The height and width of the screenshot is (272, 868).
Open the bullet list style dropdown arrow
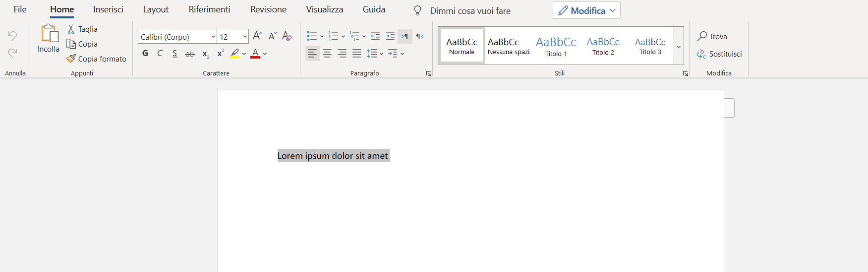click(x=322, y=36)
